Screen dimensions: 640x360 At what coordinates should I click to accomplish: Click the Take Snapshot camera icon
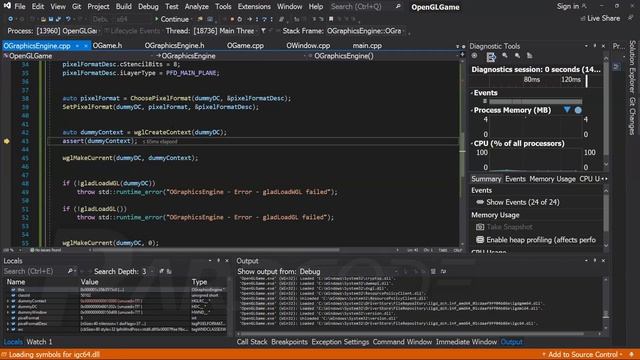480,227
